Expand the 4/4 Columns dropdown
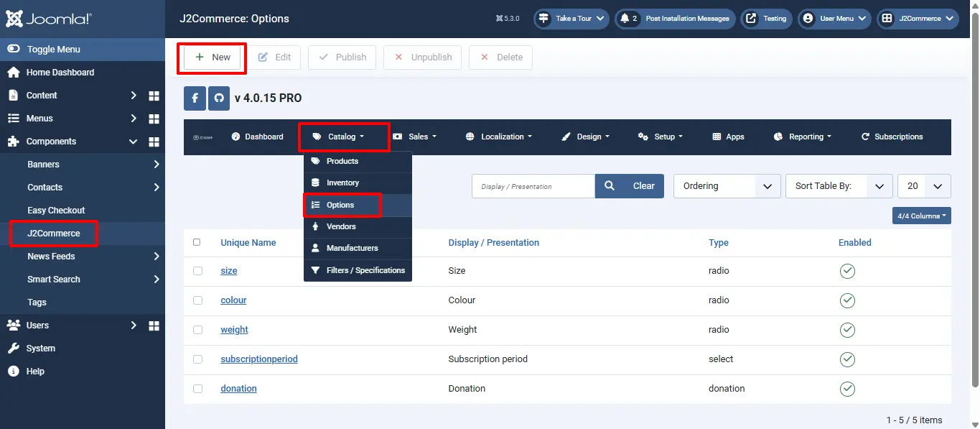Viewport: 980px width, 429px height. click(922, 216)
